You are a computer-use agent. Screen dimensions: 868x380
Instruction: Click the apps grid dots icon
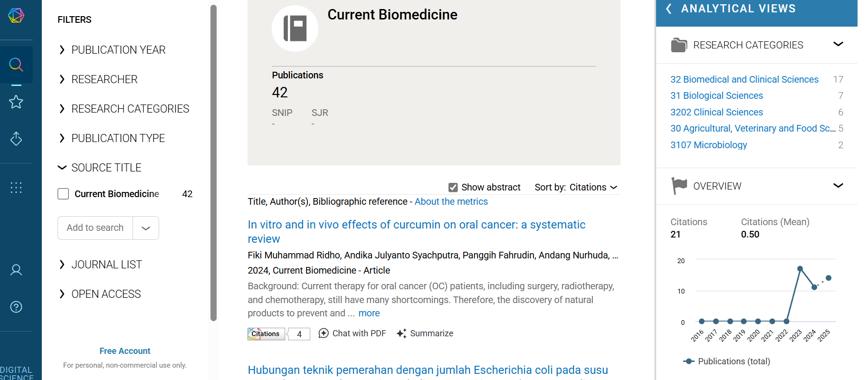[x=16, y=188]
